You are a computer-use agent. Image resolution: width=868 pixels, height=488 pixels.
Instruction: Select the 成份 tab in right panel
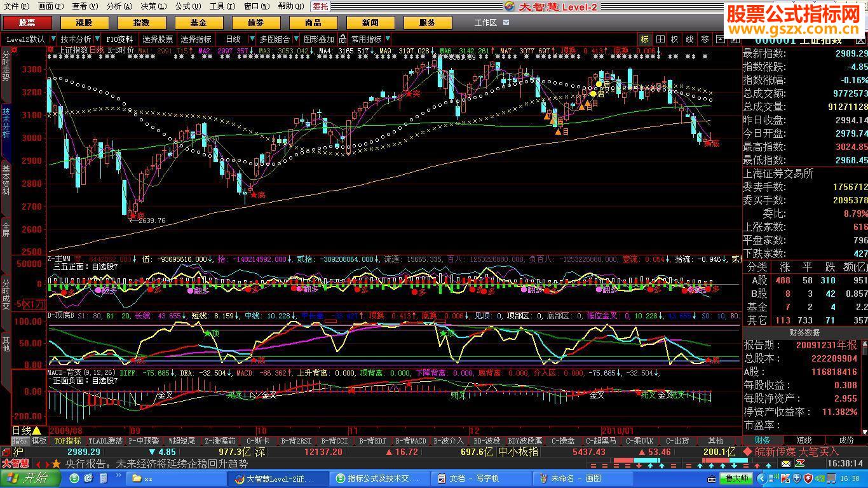pyautogui.click(x=846, y=440)
